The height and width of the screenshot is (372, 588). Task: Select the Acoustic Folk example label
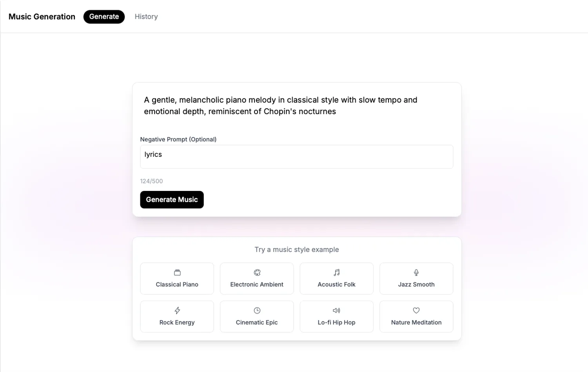click(x=336, y=284)
